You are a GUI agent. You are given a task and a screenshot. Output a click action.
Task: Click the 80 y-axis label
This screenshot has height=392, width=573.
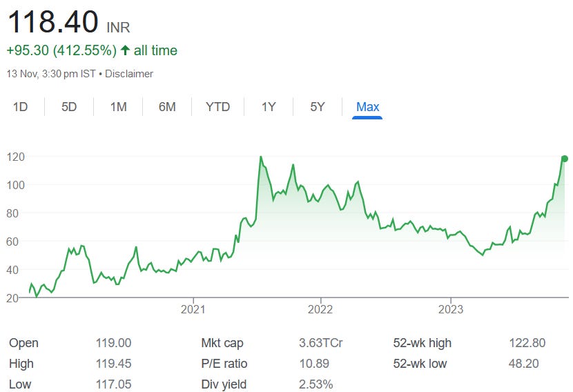click(x=12, y=213)
